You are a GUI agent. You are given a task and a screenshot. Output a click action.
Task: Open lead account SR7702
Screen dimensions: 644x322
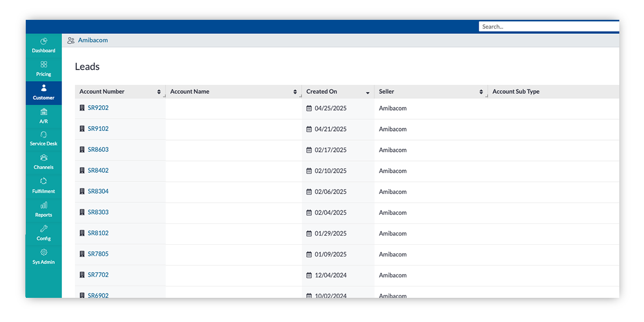pos(98,275)
